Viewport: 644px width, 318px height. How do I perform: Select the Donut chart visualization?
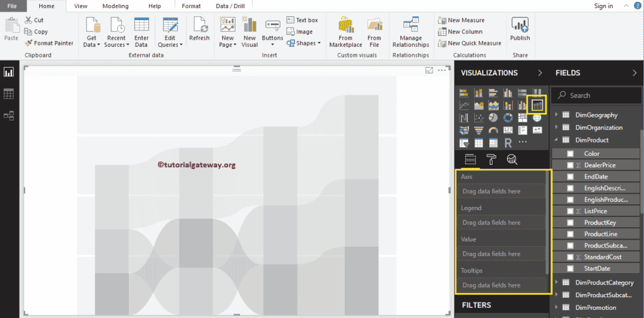508,118
